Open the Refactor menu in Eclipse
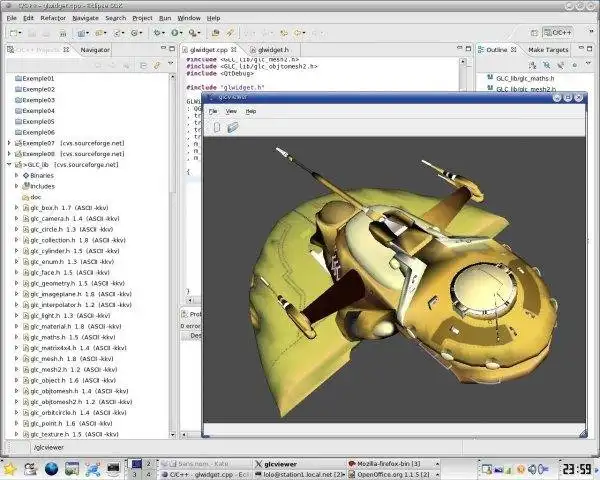600x480 pixels. [53, 18]
